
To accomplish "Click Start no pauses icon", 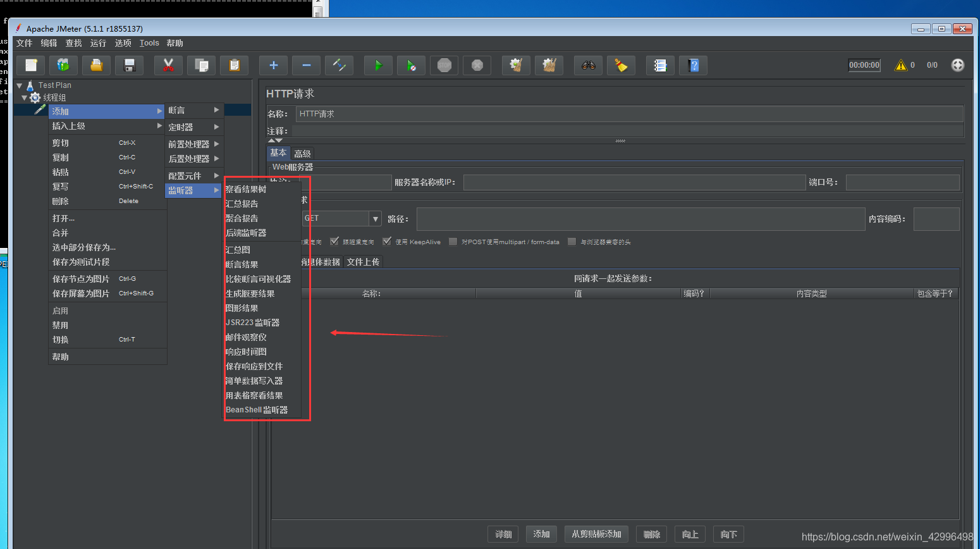I will (x=411, y=65).
